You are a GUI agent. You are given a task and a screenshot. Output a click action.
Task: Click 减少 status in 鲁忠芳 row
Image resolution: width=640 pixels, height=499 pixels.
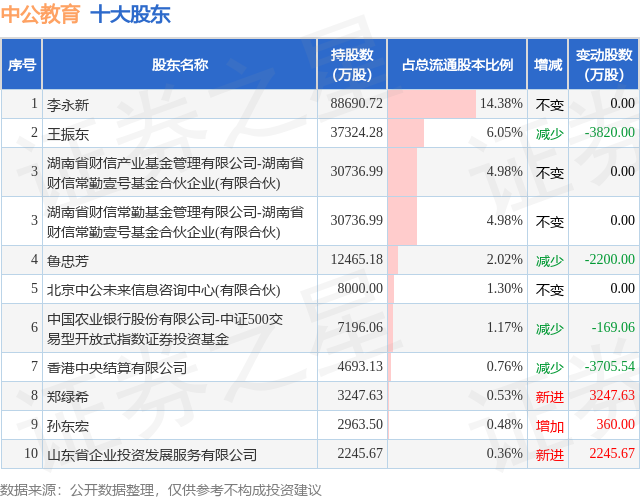pyautogui.click(x=549, y=261)
